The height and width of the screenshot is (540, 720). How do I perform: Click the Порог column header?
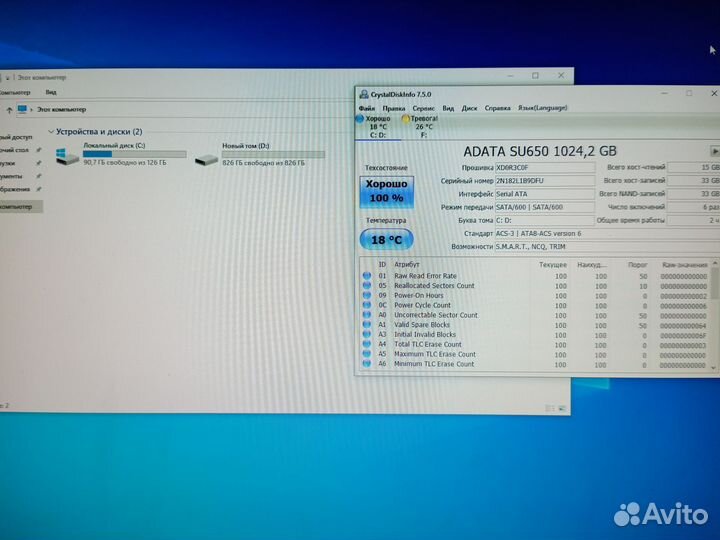(x=637, y=265)
